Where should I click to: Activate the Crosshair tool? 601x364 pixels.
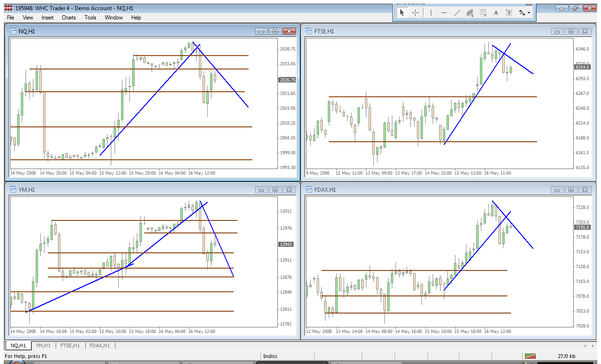[x=415, y=13]
